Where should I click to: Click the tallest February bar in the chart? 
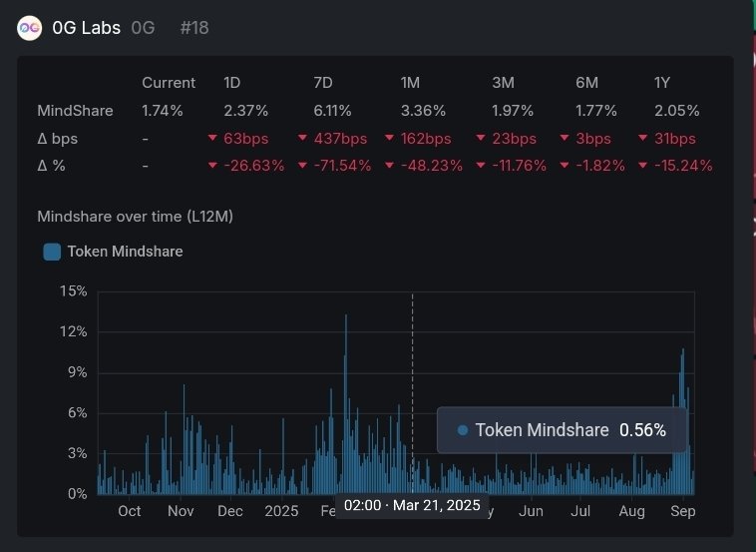point(346,404)
